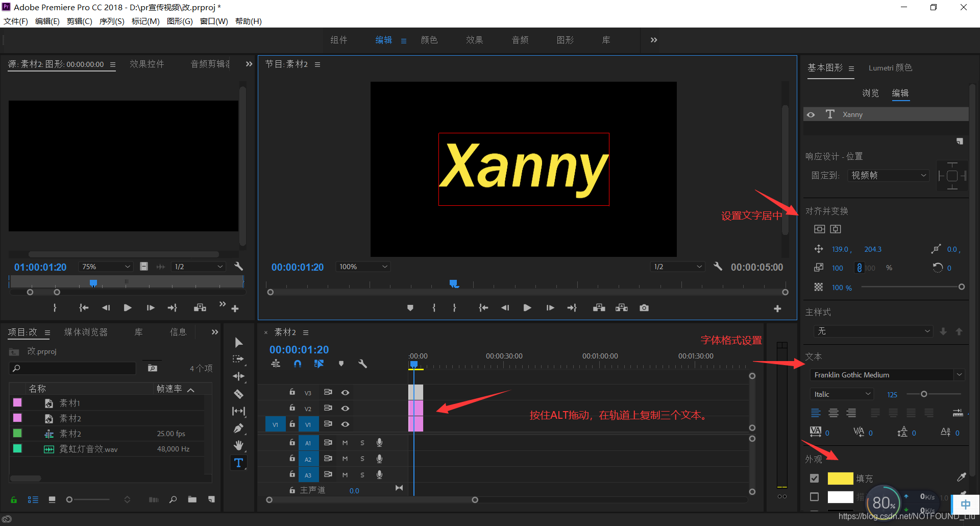Open timeline display settings wrench
Image resolution: width=980 pixels, height=526 pixels.
point(362,364)
